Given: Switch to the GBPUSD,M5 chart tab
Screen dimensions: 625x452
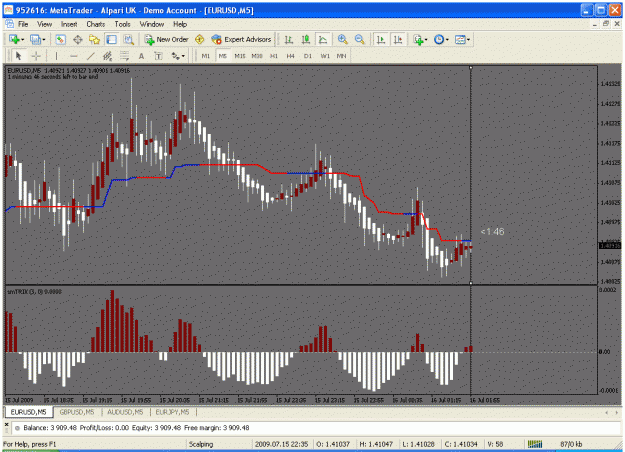Looking at the screenshot, I should click(77, 412).
